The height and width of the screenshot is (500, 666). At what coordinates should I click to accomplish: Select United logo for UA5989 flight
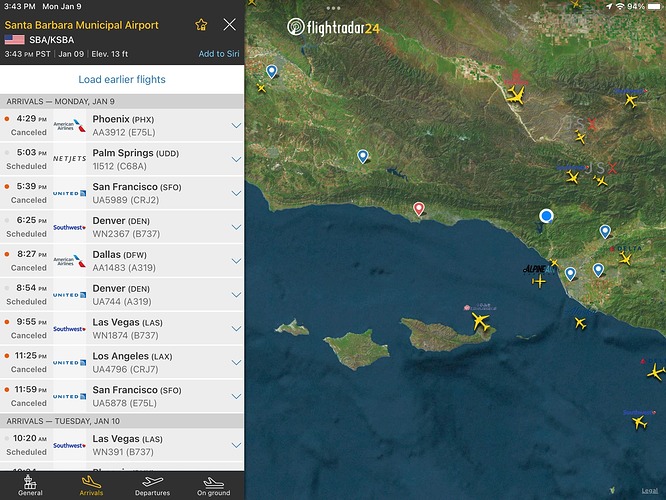(70, 193)
